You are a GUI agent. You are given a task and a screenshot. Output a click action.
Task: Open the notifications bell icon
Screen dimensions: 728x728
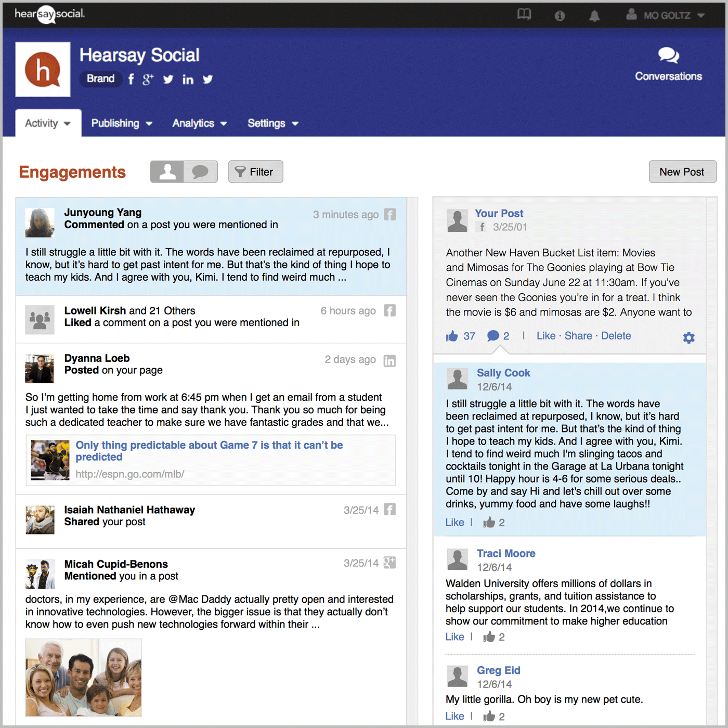tap(594, 16)
